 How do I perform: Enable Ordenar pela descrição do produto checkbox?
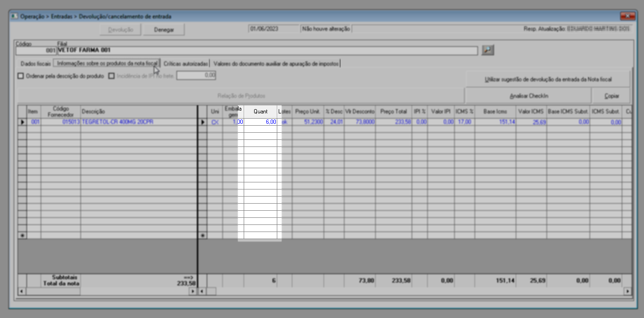tap(20, 75)
